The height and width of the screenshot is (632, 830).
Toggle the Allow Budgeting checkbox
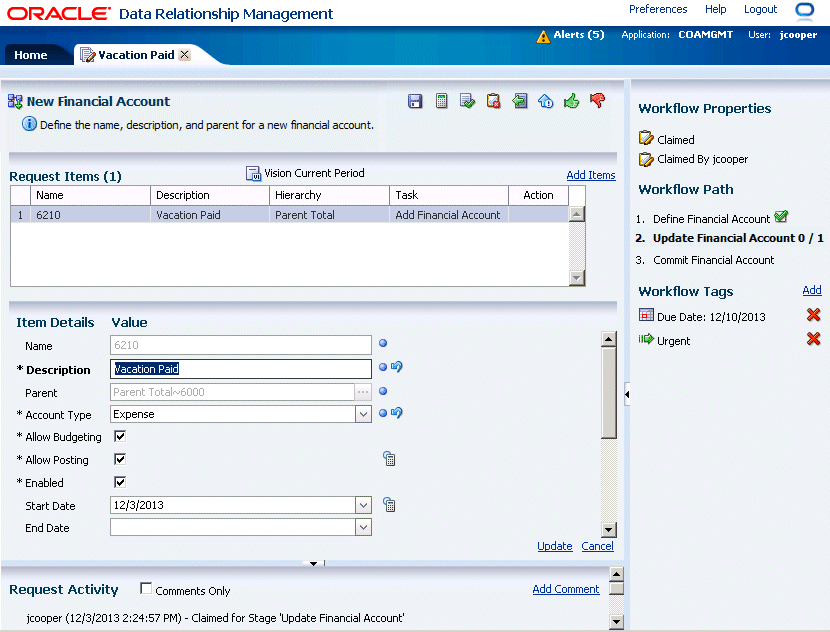click(x=120, y=436)
